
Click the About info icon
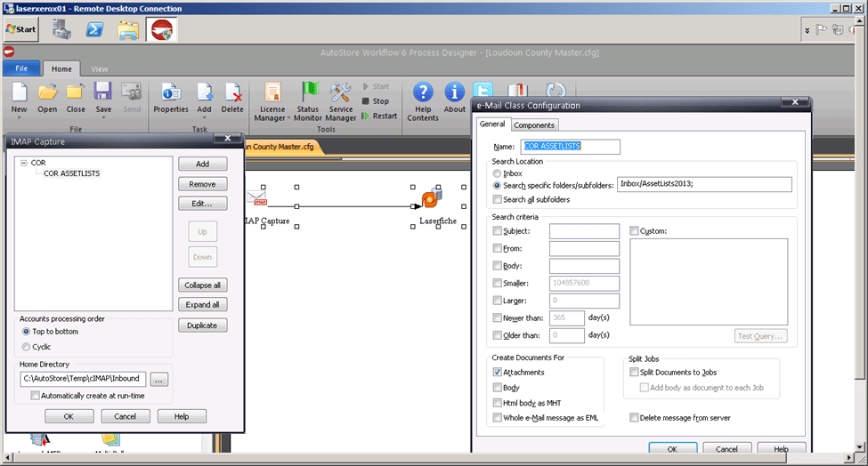point(455,92)
